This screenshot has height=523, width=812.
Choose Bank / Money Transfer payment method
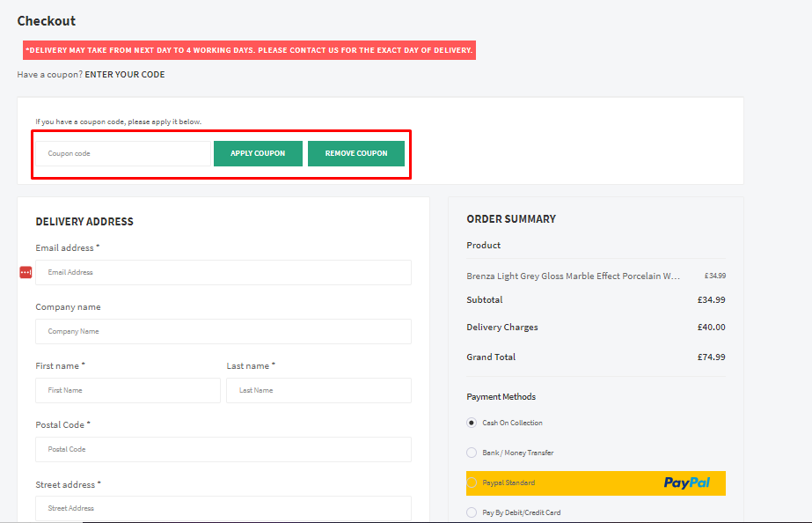point(472,453)
